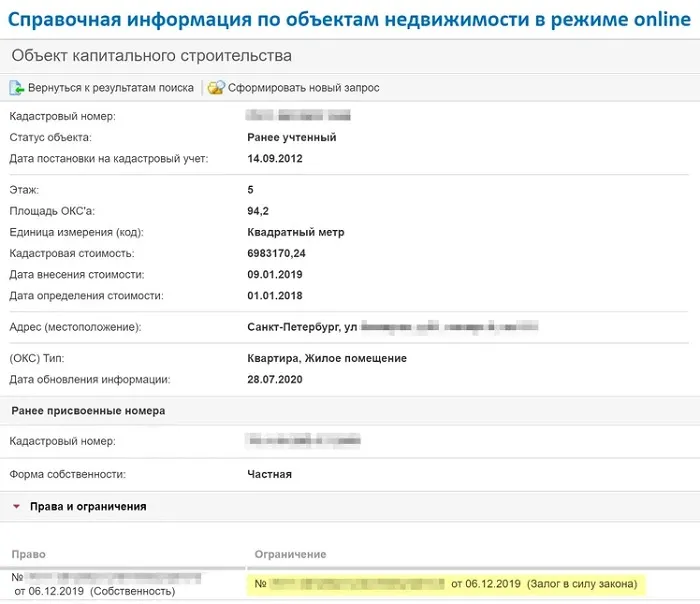700x604 pixels.
Task: Click the label 'Единица измерения (код):'
Action: pyautogui.click(x=76, y=232)
